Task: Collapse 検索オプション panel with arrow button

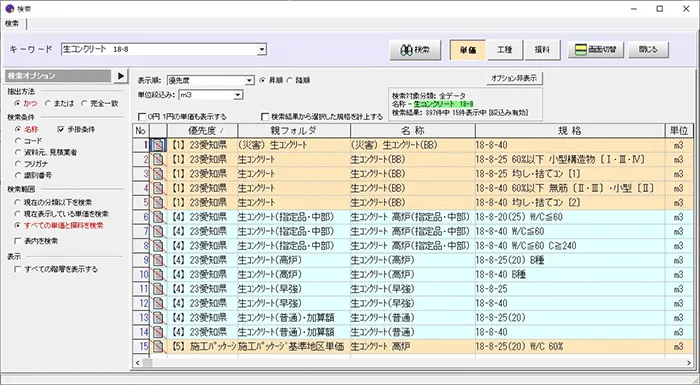Action: coord(120,76)
